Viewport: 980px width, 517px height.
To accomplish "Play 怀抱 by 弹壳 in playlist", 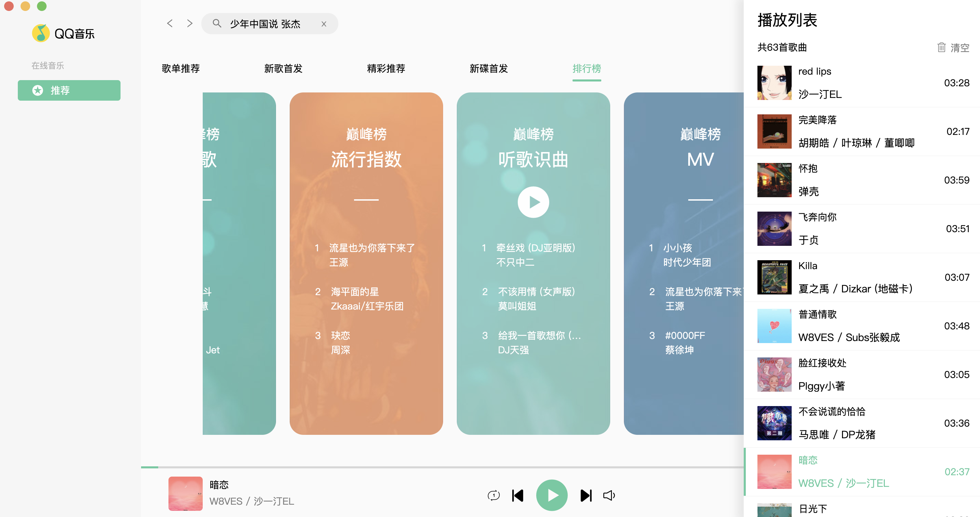I will [x=861, y=180].
